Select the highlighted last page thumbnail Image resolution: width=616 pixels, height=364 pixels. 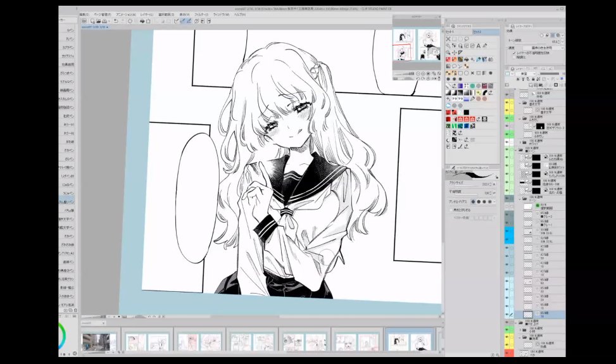(x=410, y=341)
